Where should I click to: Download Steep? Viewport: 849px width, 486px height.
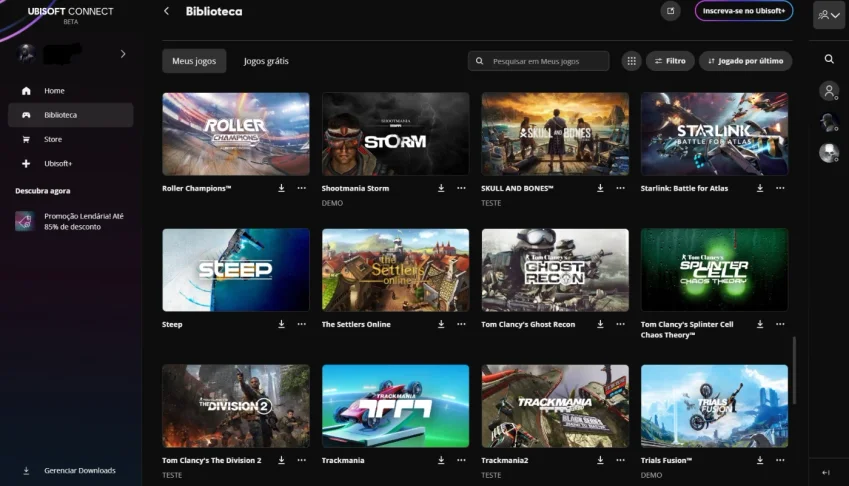(282, 324)
